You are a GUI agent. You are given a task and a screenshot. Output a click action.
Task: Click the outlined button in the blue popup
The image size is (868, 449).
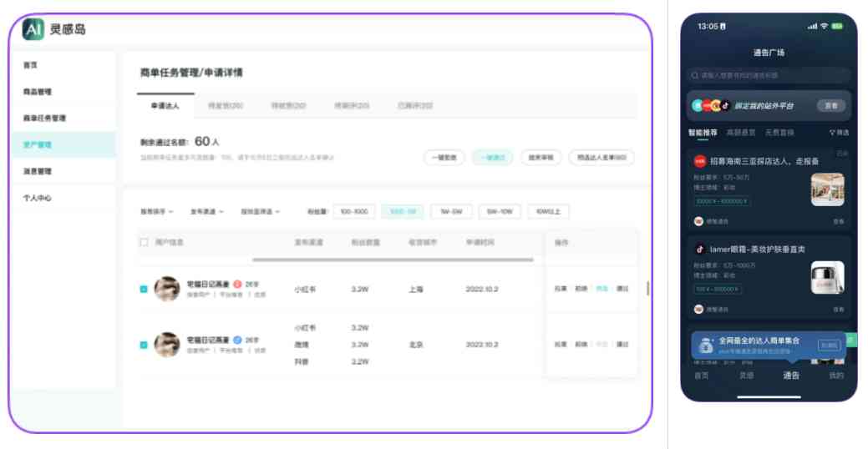tap(829, 345)
